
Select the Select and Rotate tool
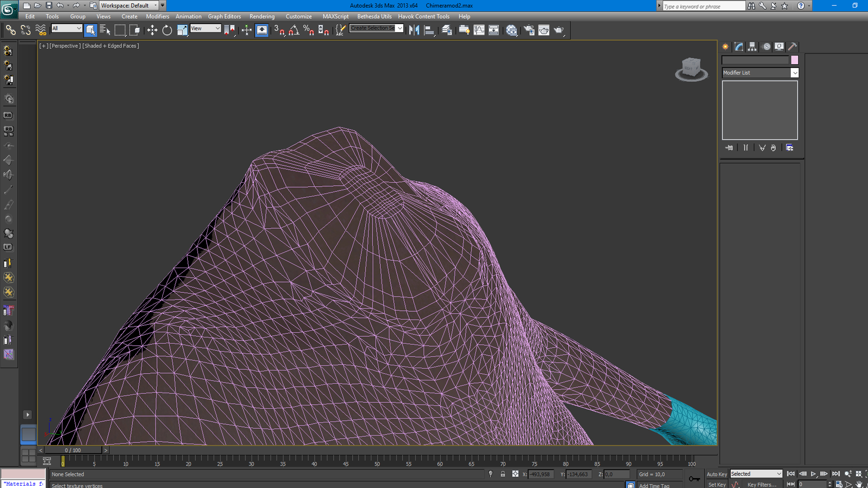(x=167, y=30)
